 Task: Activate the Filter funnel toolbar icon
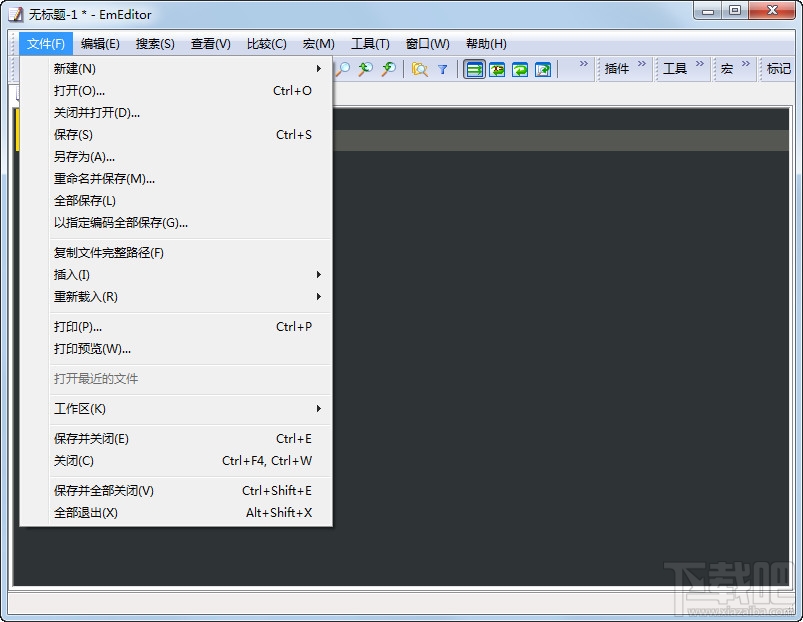pyautogui.click(x=443, y=69)
